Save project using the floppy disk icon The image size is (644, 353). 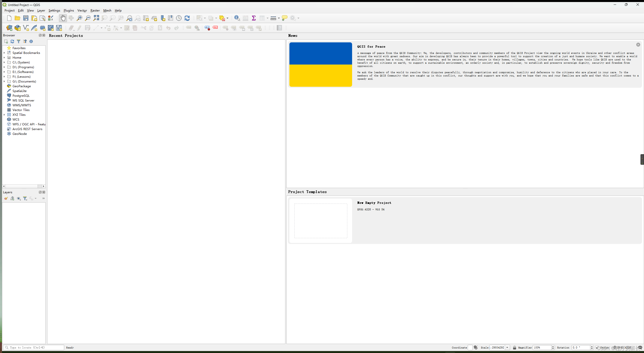click(26, 18)
